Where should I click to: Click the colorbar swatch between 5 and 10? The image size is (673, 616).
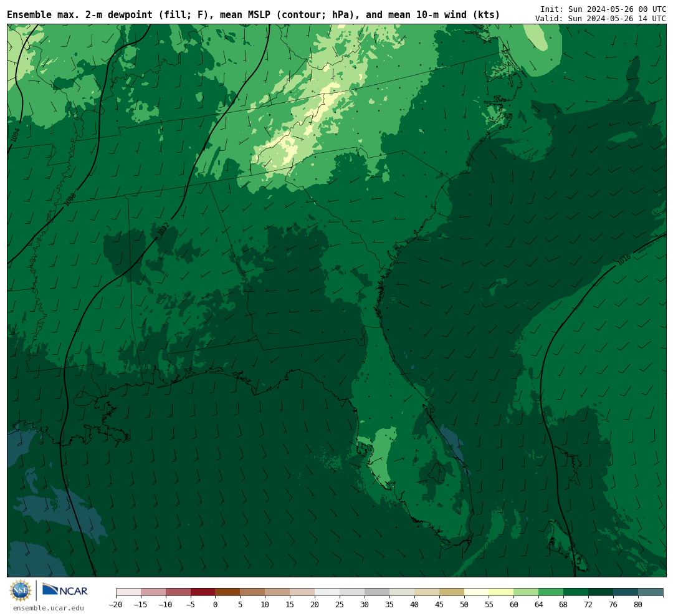(253, 592)
